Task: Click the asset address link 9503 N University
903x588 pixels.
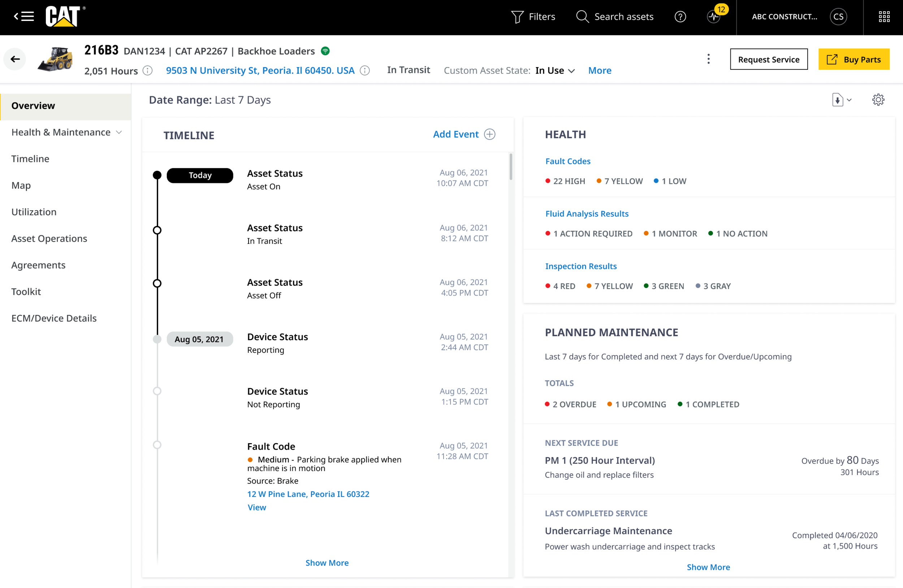Action: coord(260,71)
